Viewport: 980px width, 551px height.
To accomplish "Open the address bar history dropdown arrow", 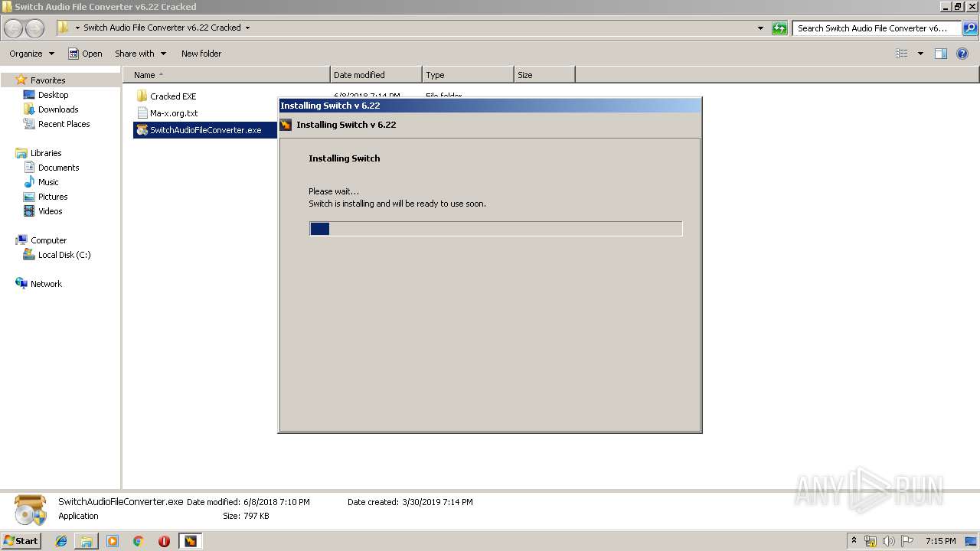I will (x=760, y=28).
